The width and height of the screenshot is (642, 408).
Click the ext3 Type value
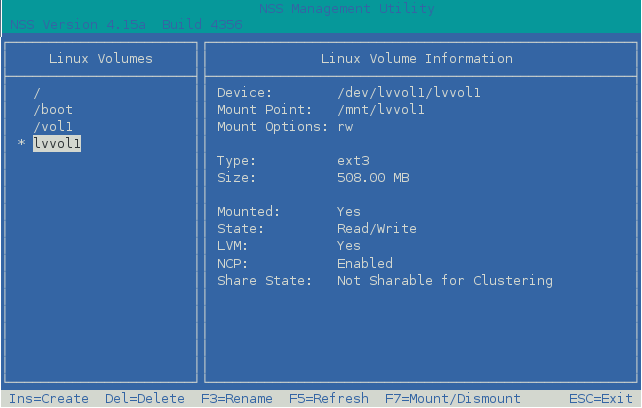[x=353, y=161]
